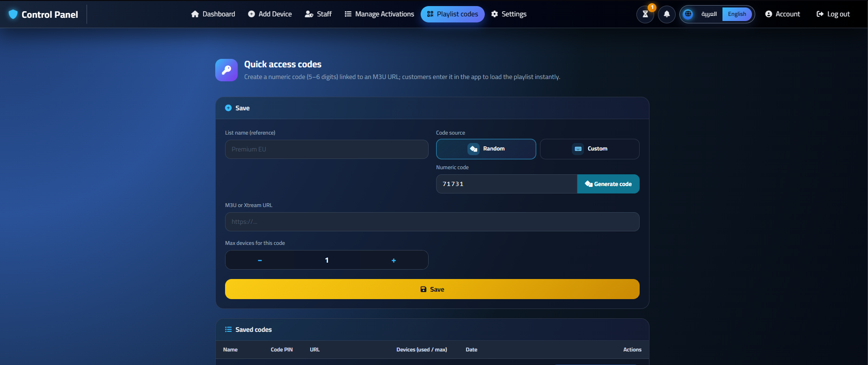This screenshot has height=365, width=868.
Task: Click the max devices value 1
Action: coord(327,260)
